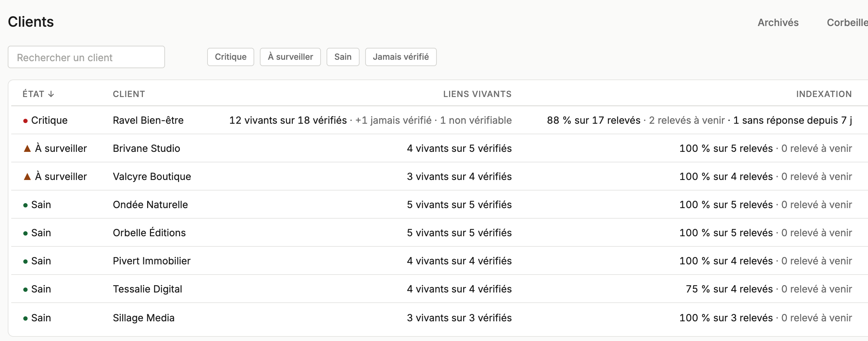Click the sort arrow next to ÉTAT

(x=51, y=94)
